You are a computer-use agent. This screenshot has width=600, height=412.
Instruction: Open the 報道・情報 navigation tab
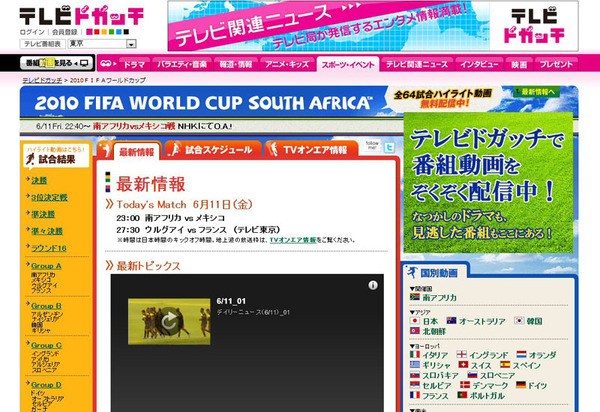click(x=236, y=64)
